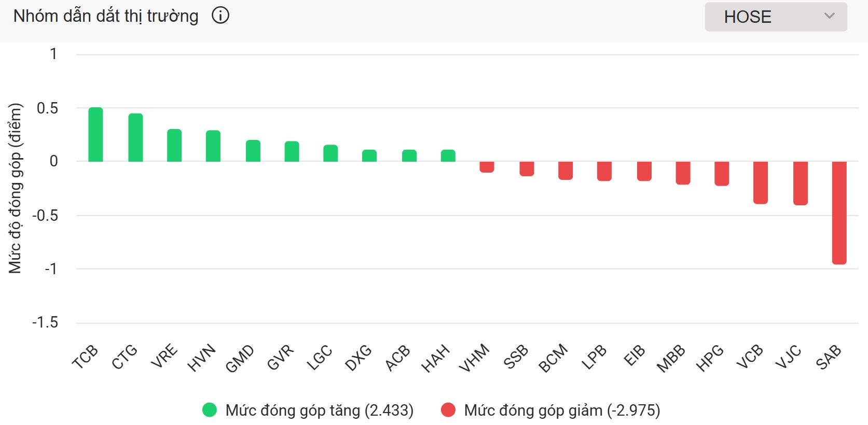Viewport: 868px width, 425px height.
Task: Click the VCB red bar
Action: point(761,182)
